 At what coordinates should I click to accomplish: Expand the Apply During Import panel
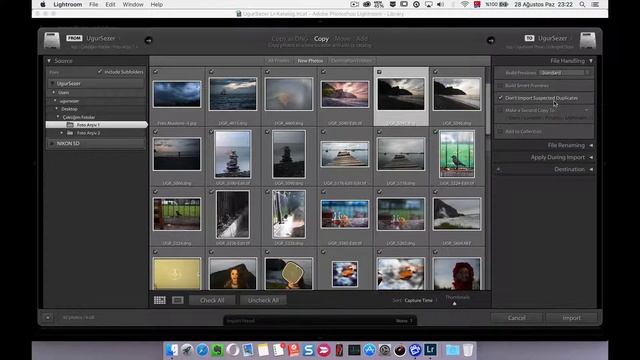tap(591, 157)
